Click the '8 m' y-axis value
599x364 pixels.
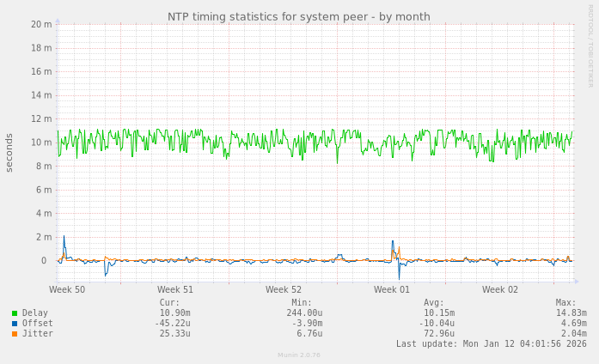click(44, 167)
